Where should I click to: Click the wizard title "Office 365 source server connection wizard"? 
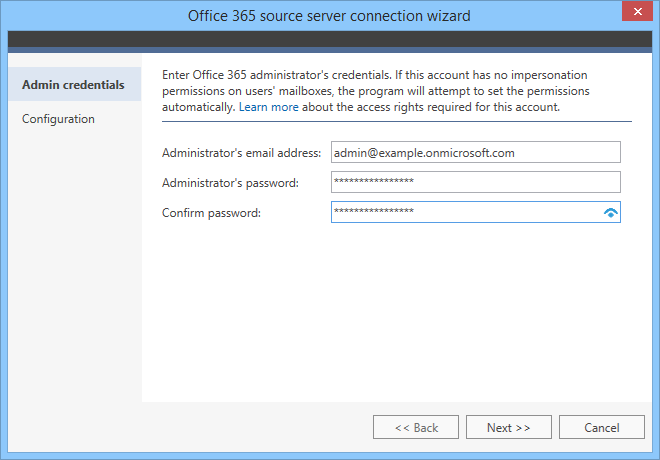329,16
